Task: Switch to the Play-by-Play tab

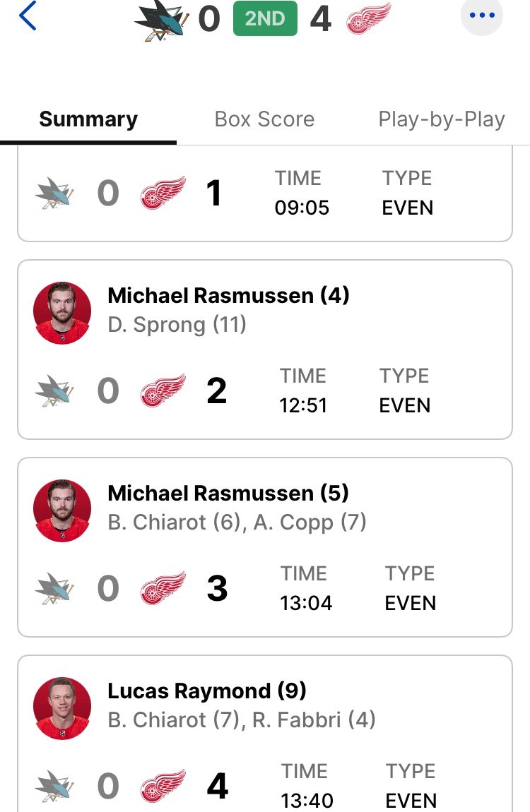Action: (x=442, y=119)
